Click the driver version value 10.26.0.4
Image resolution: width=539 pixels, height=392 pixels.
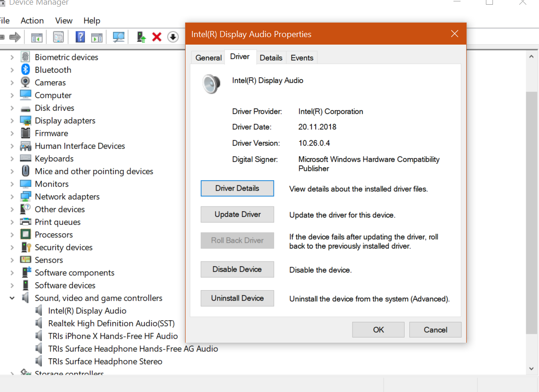pos(314,143)
